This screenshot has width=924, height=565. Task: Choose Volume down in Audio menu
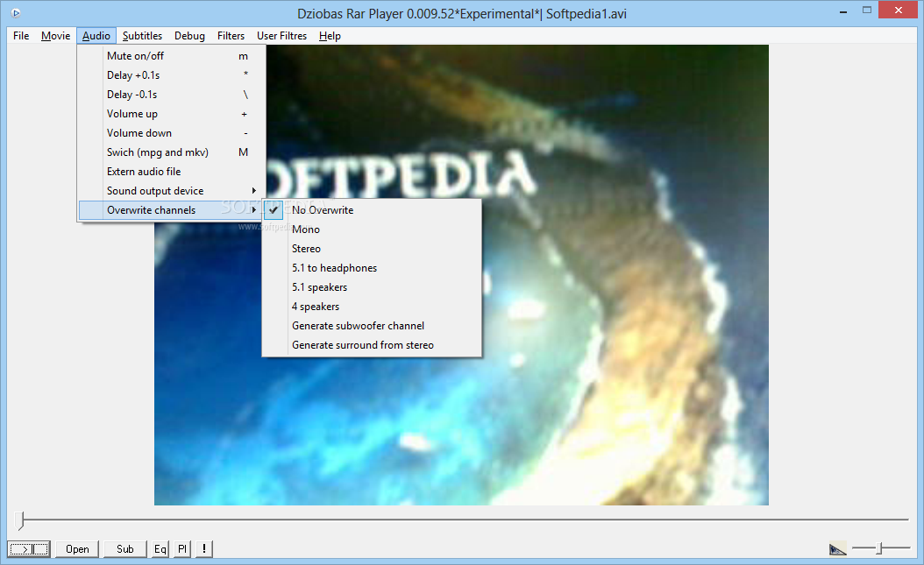click(x=172, y=133)
